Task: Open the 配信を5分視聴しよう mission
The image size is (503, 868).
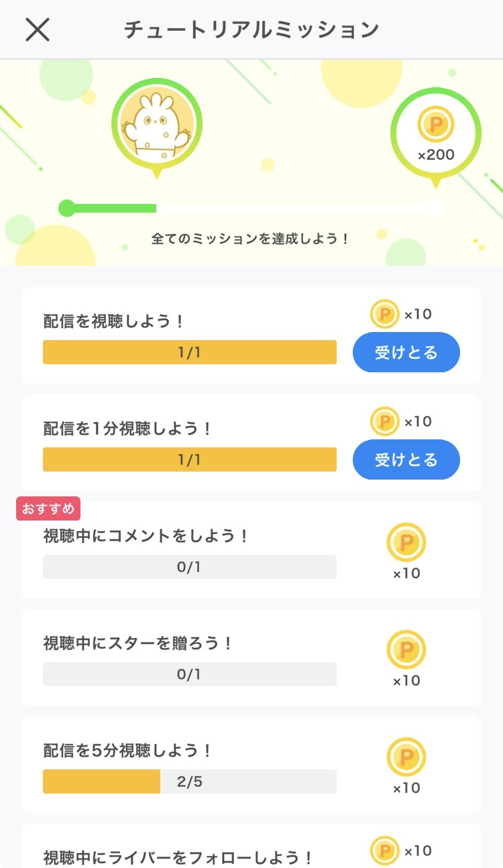Action: pyautogui.click(x=128, y=751)
